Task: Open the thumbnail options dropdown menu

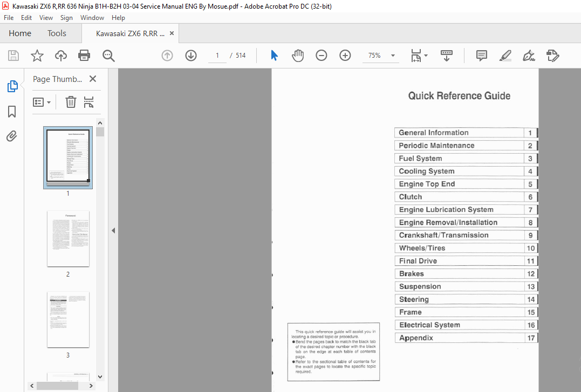Action: (x=42, y=102)
